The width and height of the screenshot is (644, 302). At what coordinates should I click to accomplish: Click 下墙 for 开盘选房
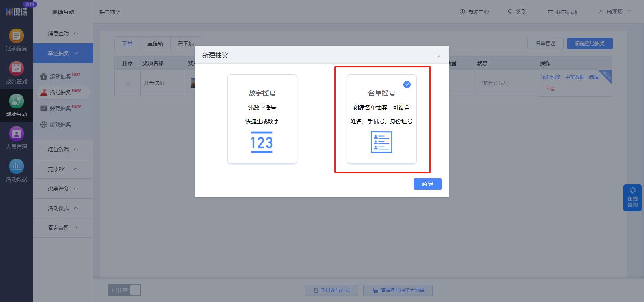pos(550,89)
